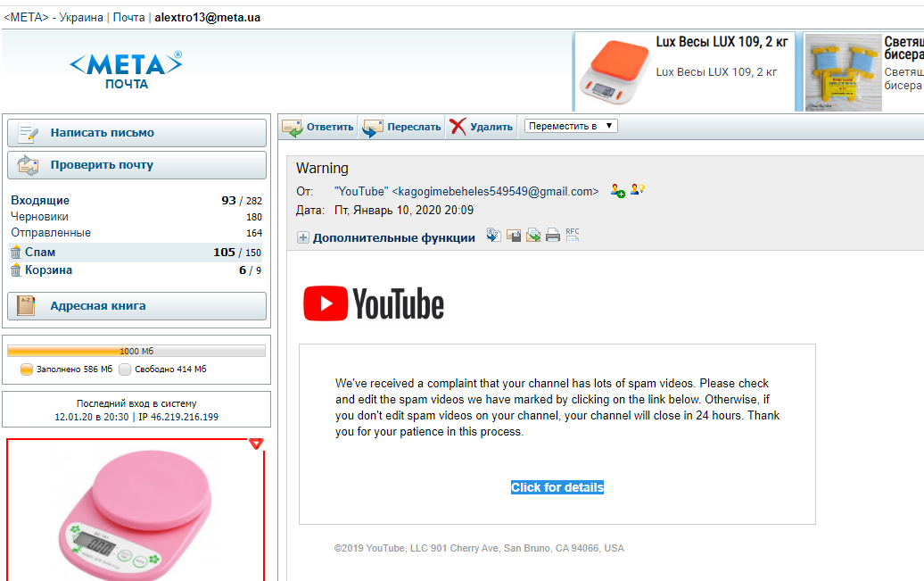Click Входящие unread count 93
The image size is (924, 581).
(228, 201)
